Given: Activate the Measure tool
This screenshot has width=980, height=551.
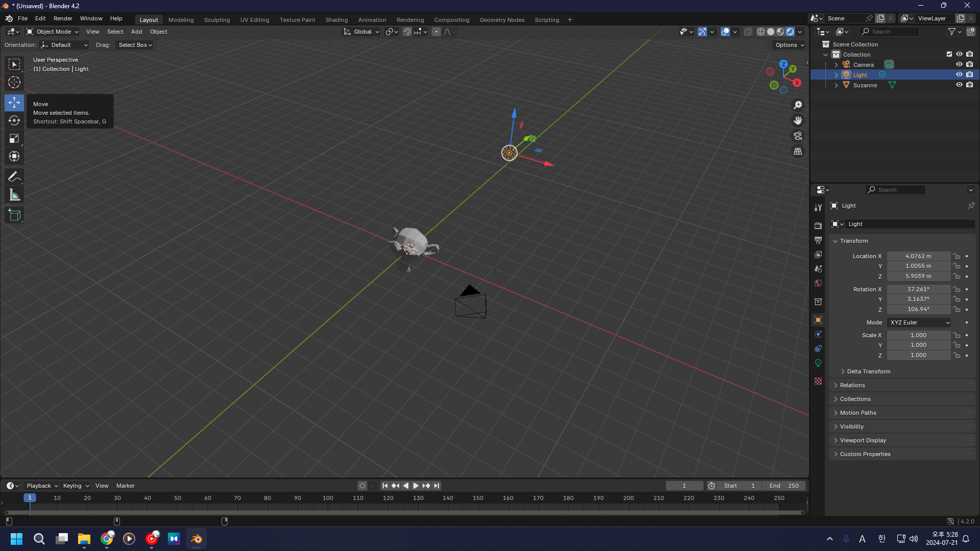Looking at the screenshot, I should (x=14, y=195).
